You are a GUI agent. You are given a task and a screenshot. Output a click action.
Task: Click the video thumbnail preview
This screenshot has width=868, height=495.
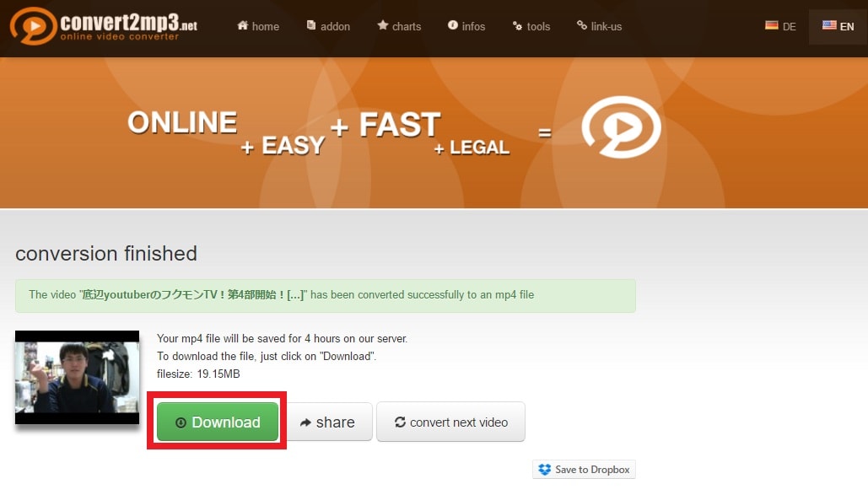click(77, 378)
